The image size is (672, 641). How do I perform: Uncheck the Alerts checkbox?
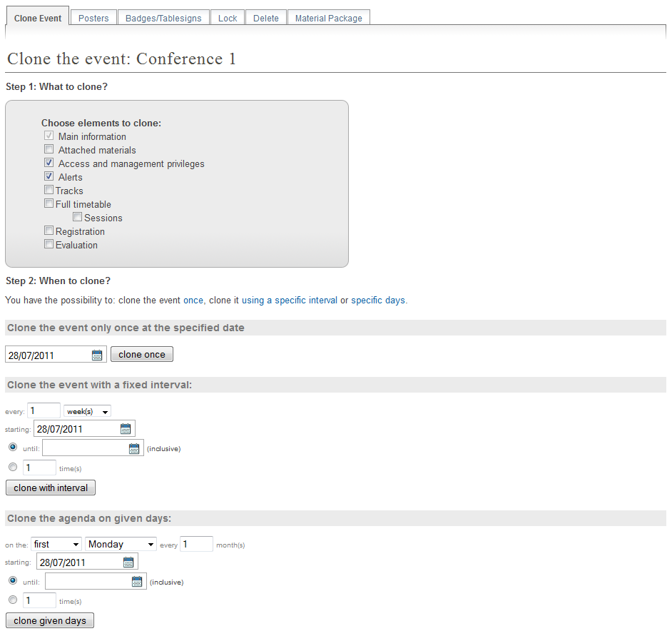click(x=49, y=176)
